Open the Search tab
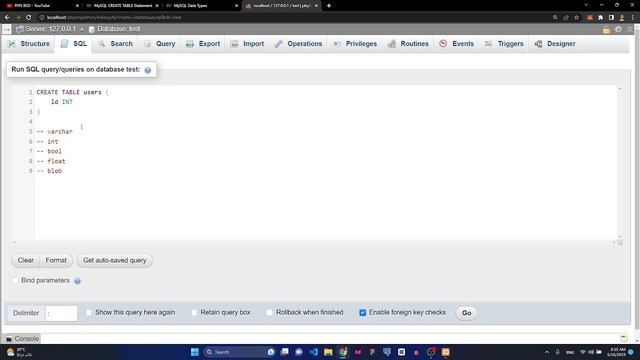 (x=115, y=44)
